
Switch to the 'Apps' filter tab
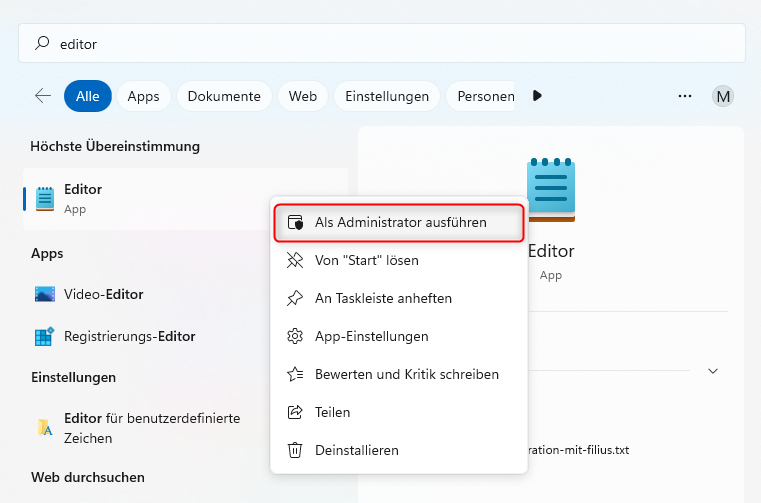click(x=144, y=96)
